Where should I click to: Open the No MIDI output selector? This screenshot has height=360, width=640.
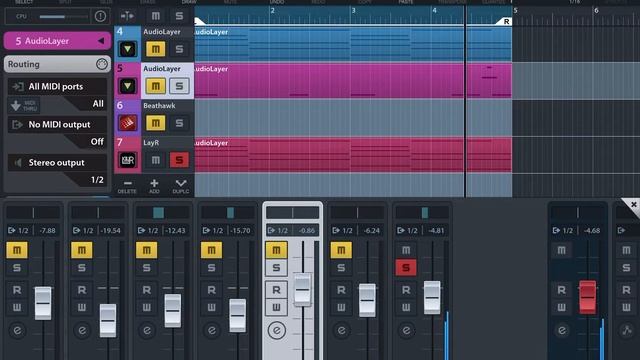click(x=57, y=124)
